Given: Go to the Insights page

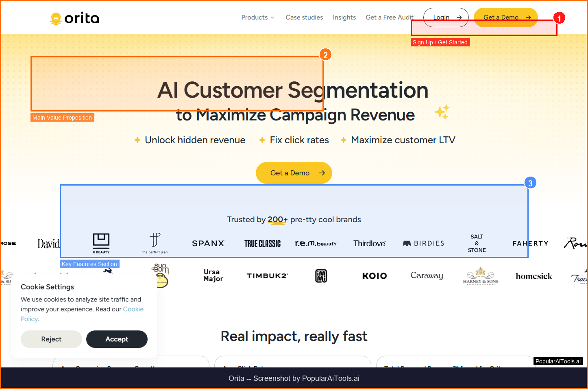Looking at the screenshot, I should (x=344, y=17).
